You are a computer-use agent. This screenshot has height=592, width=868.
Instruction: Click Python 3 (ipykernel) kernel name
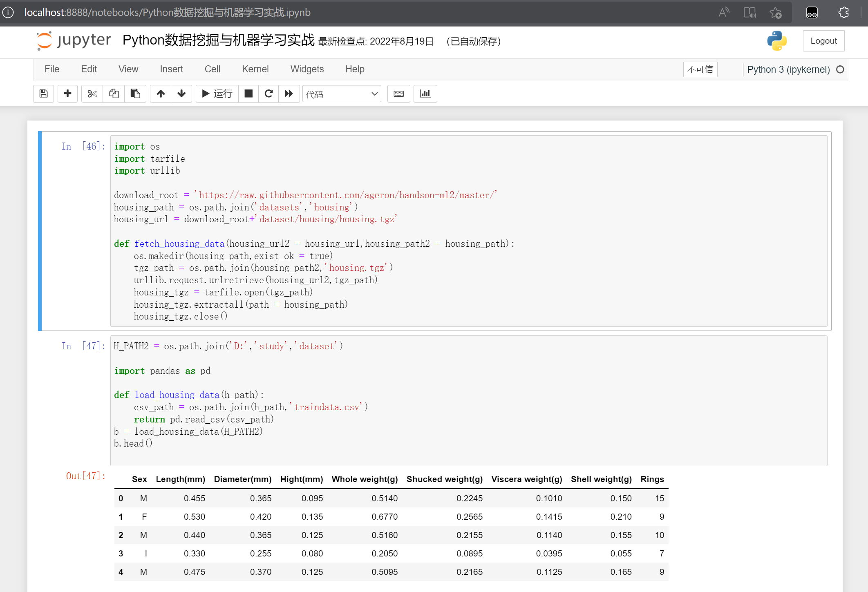788,69
